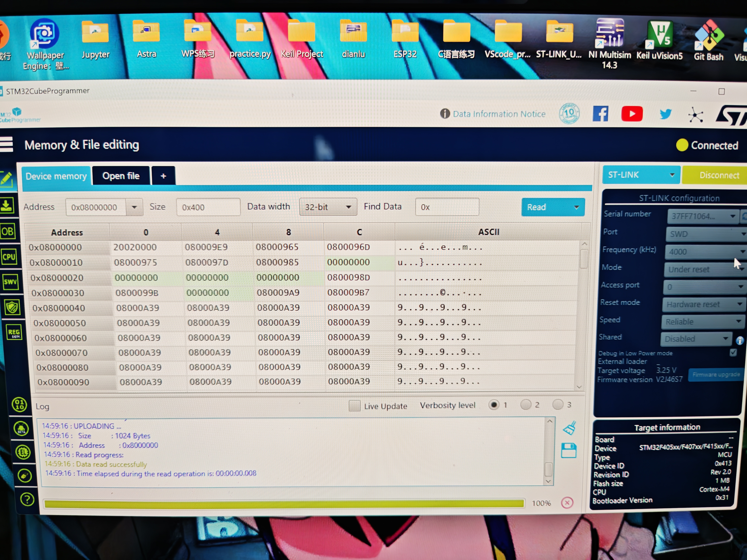Screen dimensions: 747x560
Task: Open the Data Information Notice link
Action: coord(499,114)
